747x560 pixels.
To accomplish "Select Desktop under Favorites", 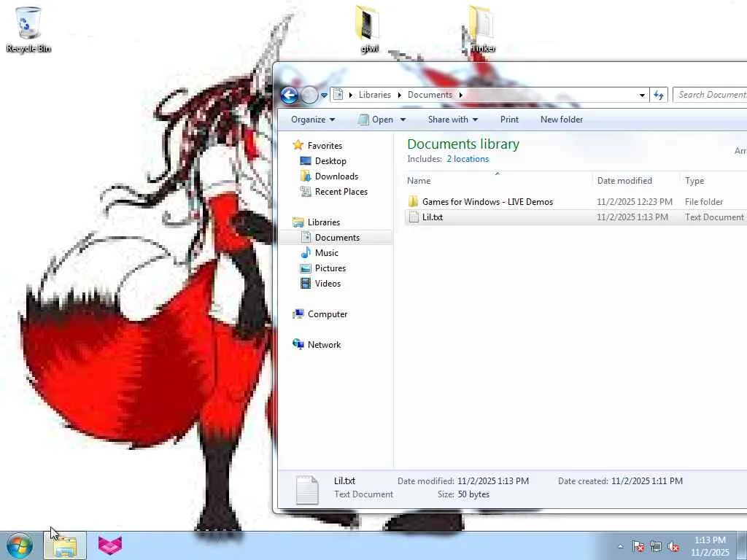I will click(x=330, y=161).
